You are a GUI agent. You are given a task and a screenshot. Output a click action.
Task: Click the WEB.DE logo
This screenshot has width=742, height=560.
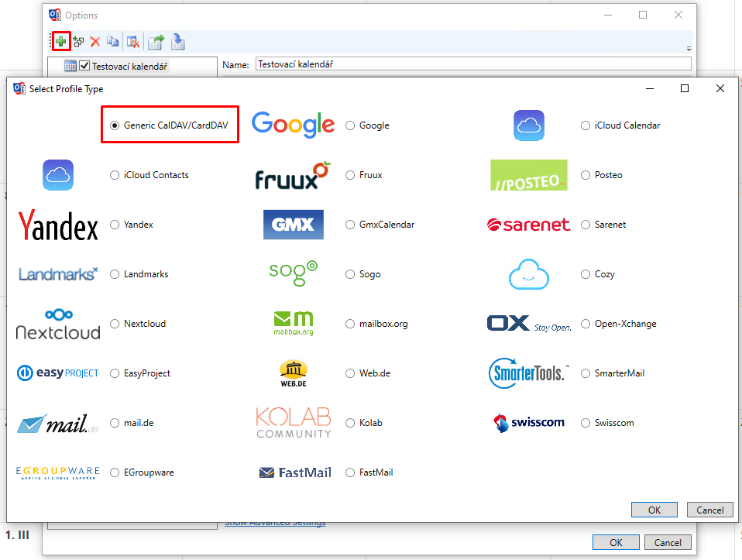coord(294,373)
